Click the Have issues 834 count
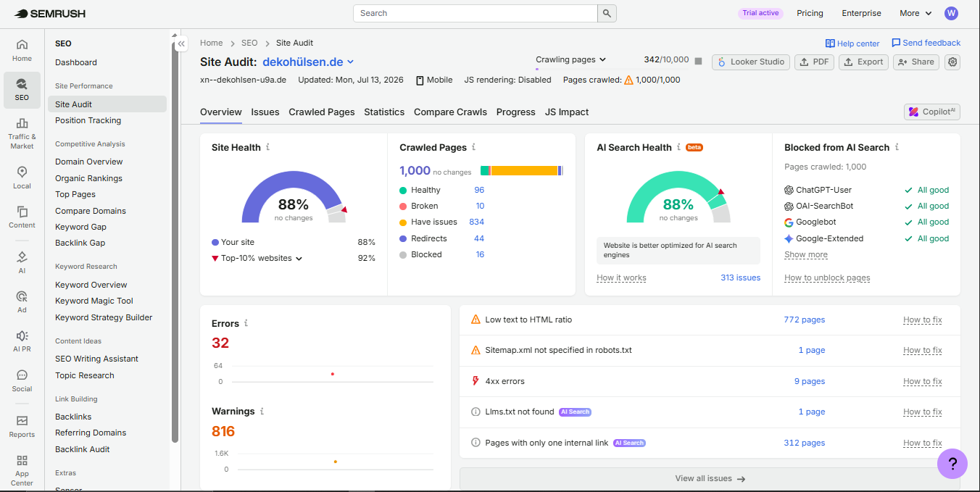 click(x=476, y=222)
